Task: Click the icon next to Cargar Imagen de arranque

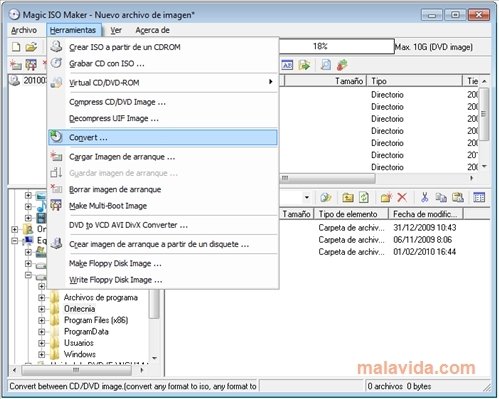Action: click(x=56, y=156)
